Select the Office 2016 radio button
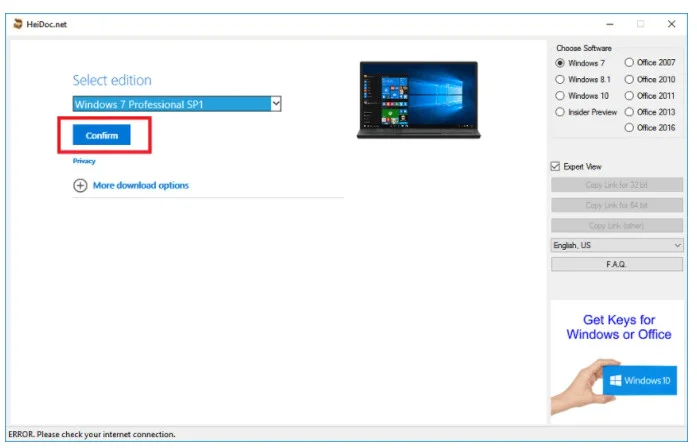 pos(629,128)
